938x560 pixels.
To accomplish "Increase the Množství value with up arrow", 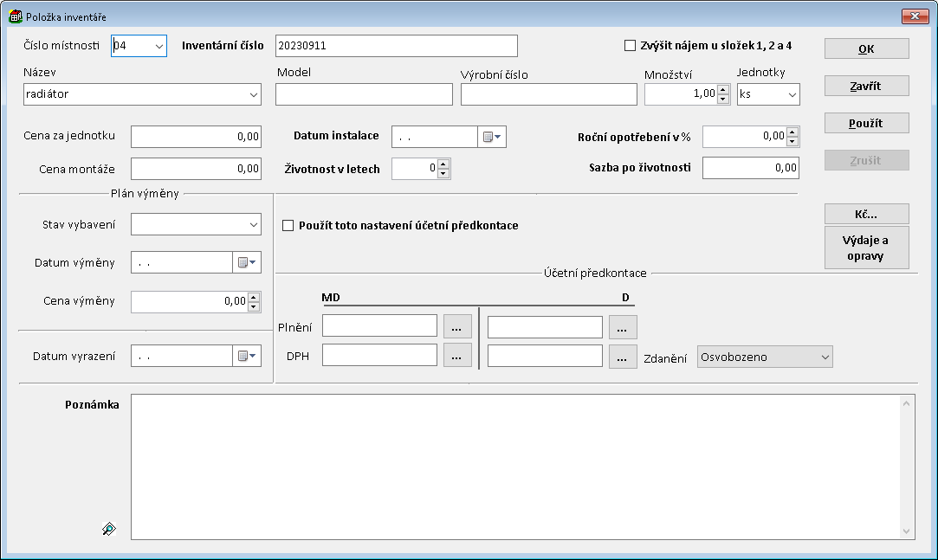I will pos(723,89).
